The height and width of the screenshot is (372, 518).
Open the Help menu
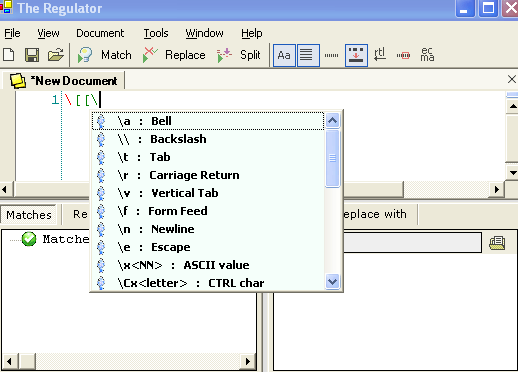point(252,33)
